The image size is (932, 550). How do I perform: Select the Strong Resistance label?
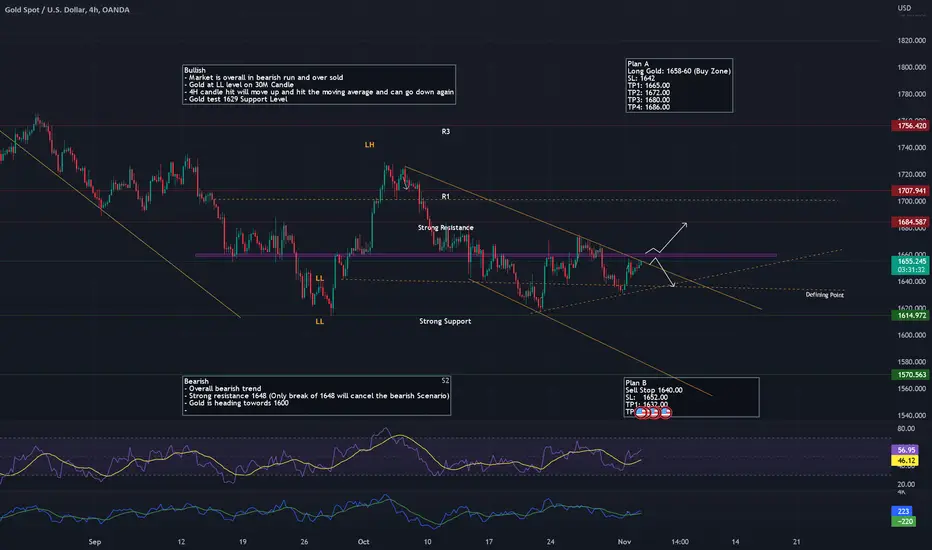point(446,228)
